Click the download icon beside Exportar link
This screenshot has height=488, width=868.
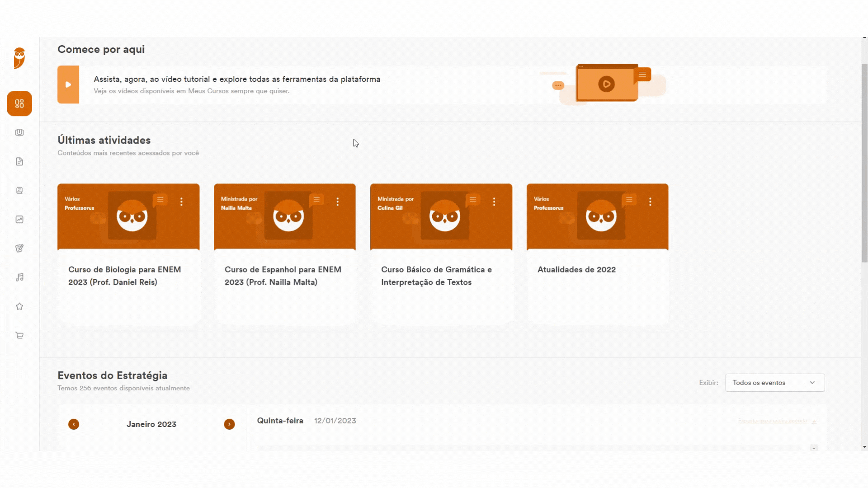(814, 421)
